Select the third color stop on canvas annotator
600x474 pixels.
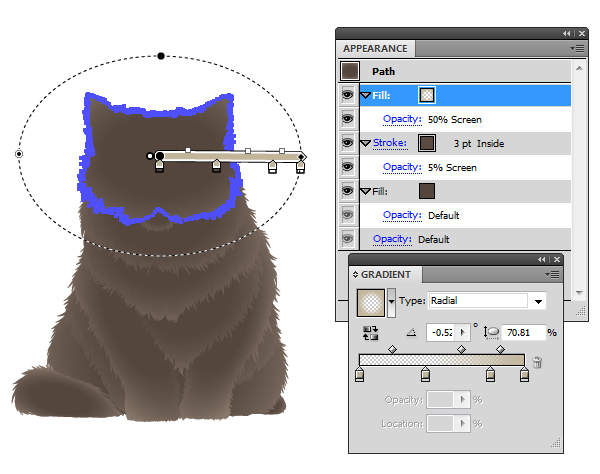[x=272, y=167]
